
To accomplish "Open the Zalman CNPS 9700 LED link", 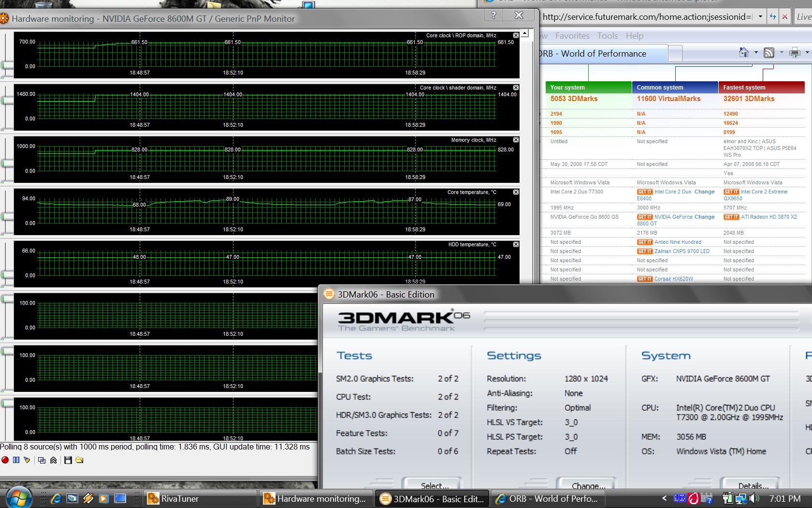I will point(682,251).
